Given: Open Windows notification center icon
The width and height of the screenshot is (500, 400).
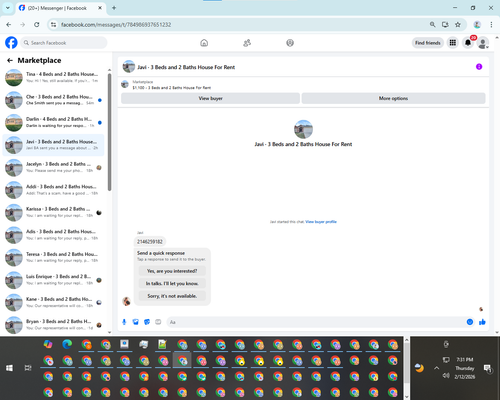Looking at the screenshot, I should (488, 368).
